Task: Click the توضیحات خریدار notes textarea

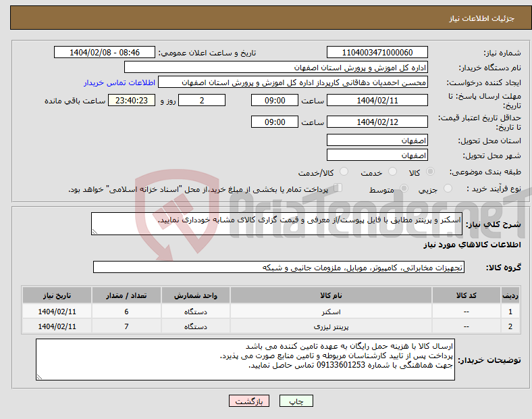Action: coord(245,360)
